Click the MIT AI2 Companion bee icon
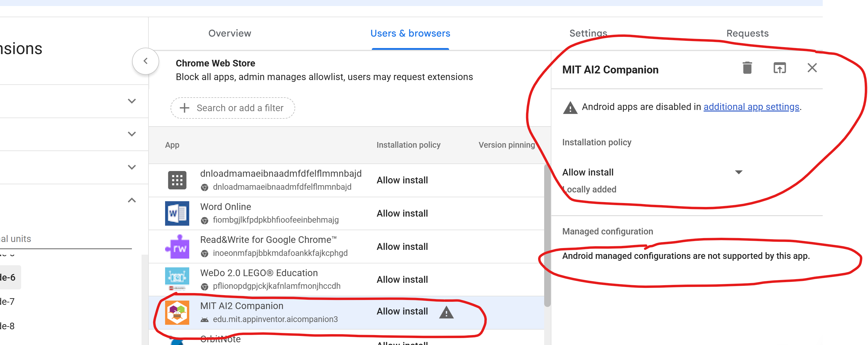 [177, 312]
